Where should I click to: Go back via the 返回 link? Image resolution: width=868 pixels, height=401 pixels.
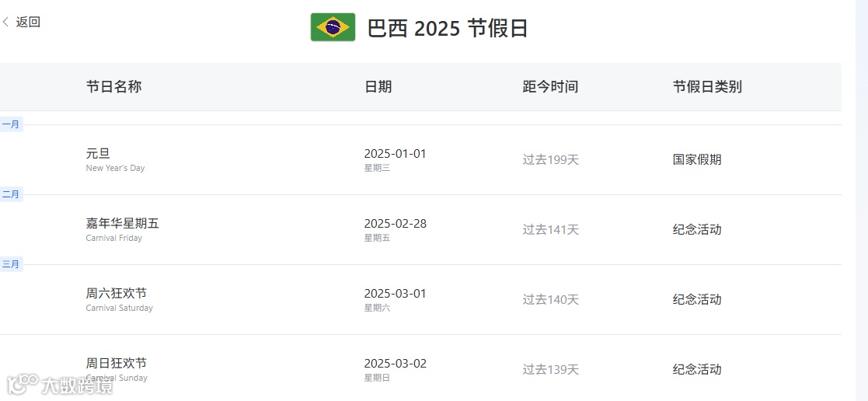(28, 22)
